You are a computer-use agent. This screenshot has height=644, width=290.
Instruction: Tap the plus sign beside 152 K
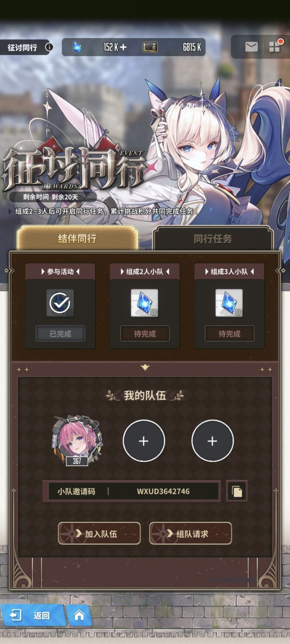click(123, 47)
